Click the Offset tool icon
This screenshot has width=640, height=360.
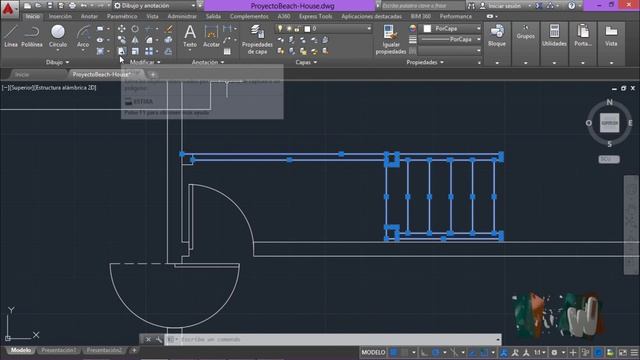tap(168, 51)
